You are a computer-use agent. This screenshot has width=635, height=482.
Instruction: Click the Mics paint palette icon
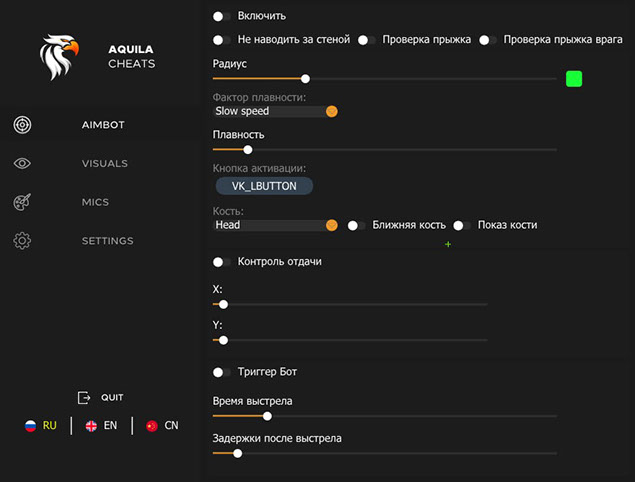coord(22,203)
